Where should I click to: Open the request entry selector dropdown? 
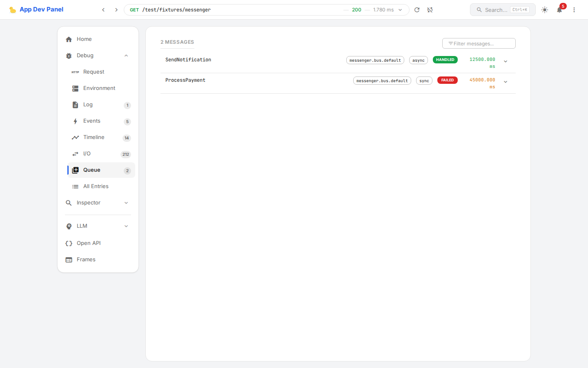pos(400,10)
